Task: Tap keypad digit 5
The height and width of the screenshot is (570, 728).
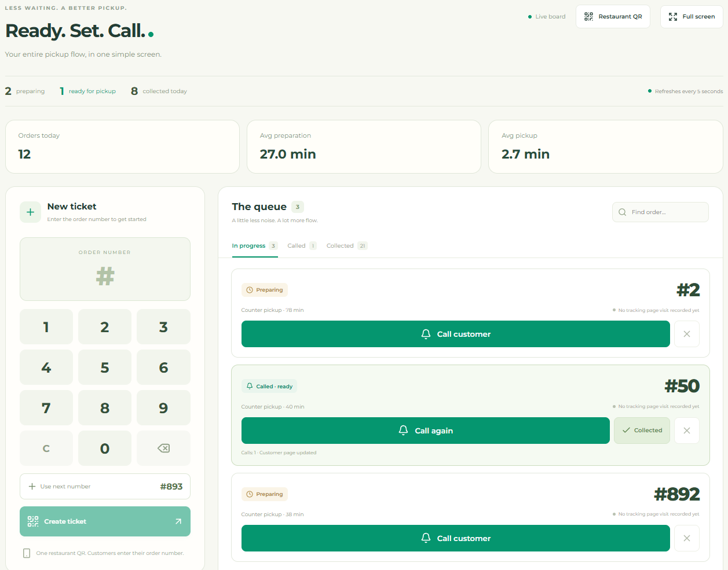Action: 105,367
